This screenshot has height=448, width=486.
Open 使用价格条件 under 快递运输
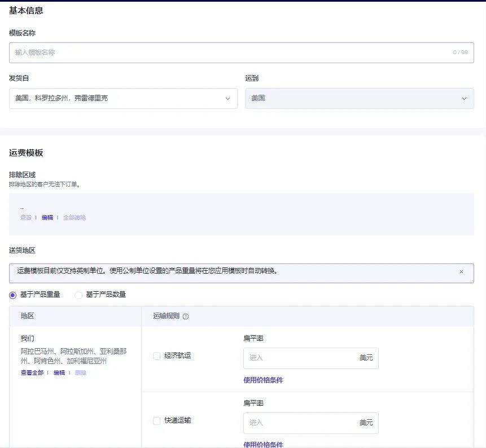262,445
